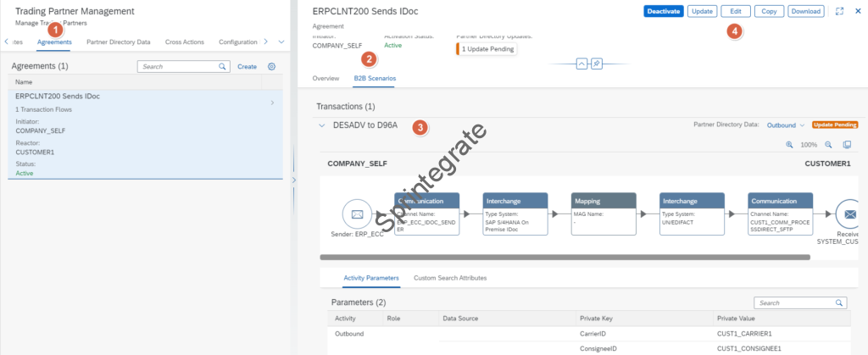This screenshot has height=355, width=868.
Task: Collapse the agreement header section
Action: coord(581,64)
